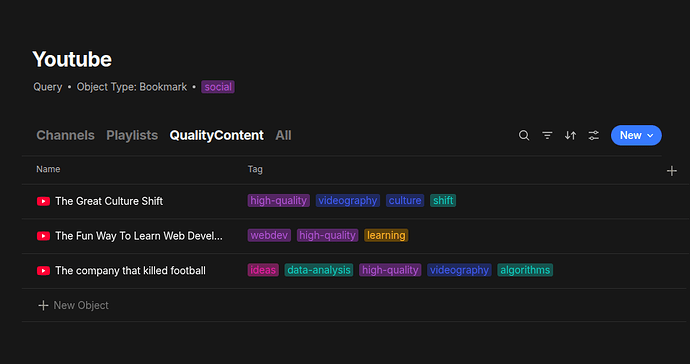690x364 pixels.
Task: Open The company that killed football bookmark
Action: click(x=130, y=270)
